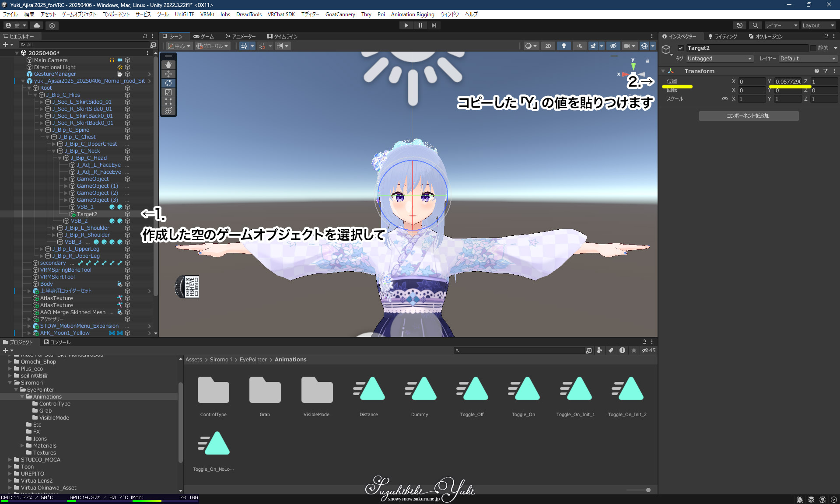Open the pivot Center dropdown
The height and width of the screenshot is (504, 840).
(x=179, y=46)
